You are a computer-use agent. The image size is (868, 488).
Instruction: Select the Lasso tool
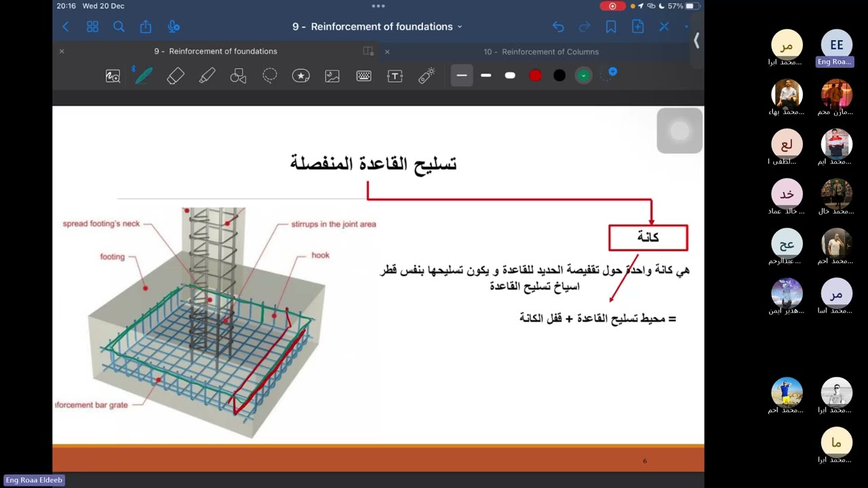[x=270, y=76]
